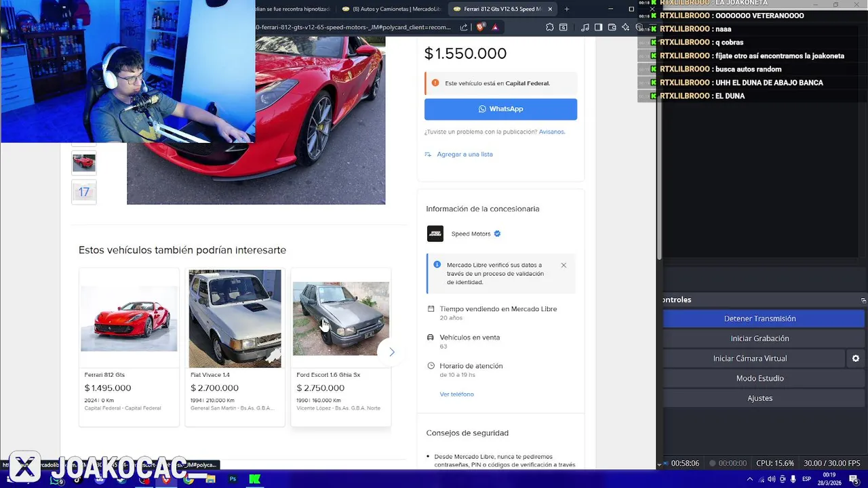Click the info icon in verification notice
Screen dimensions: 868x488
pyautogui.click(x=437, y=264)
